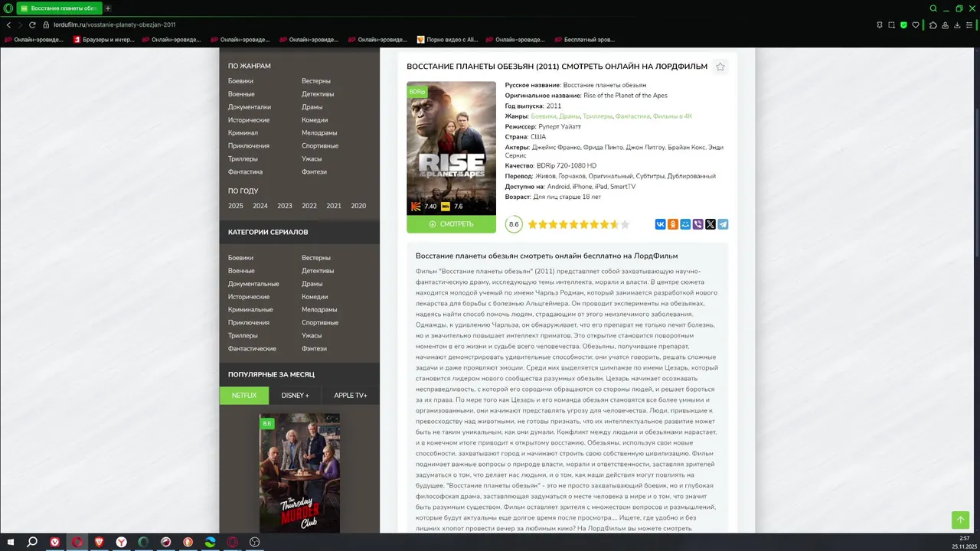Open the tab search magnifier icon
The height and width of the screenshot is (551, 980).
point(933,8)
